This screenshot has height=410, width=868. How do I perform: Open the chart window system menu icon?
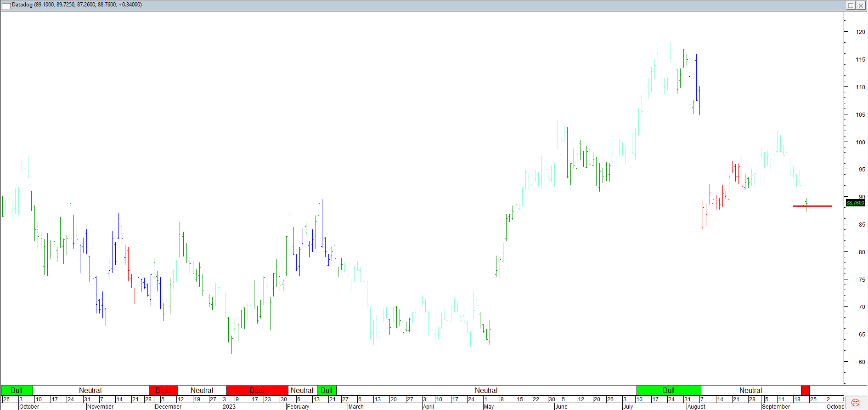point(6,5)
